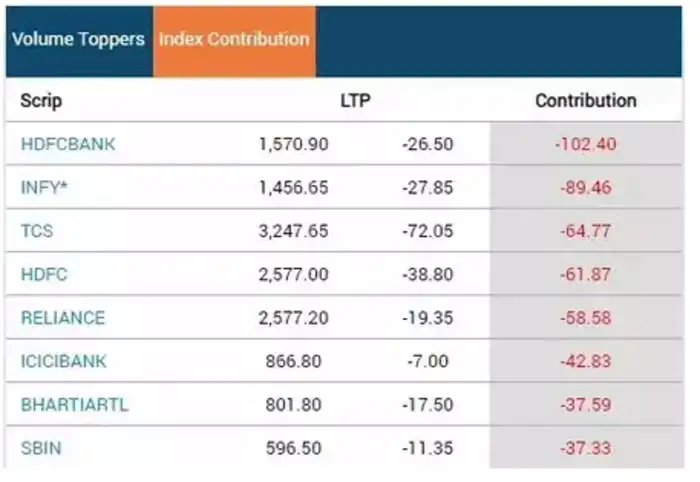
Task: Click SBIN contribution value -37.33
Action: (x=587, y=448)
